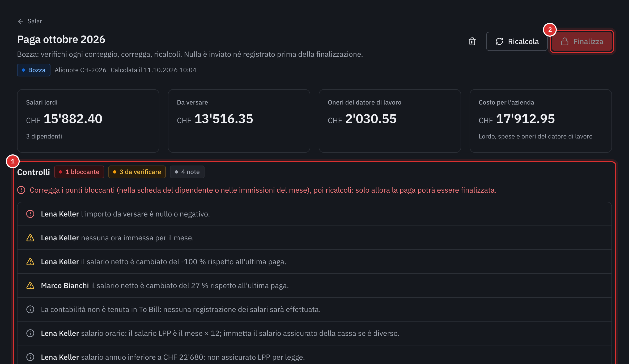The image size is (629, 364).
Task: Click info icon on 'non assicurato LPP' row
Action: [30, 357]
